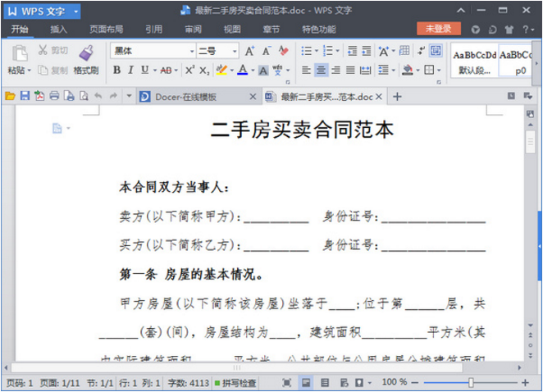543x392 pixels.
Task: Toggle character shading A button
Action: coord(263,71)
